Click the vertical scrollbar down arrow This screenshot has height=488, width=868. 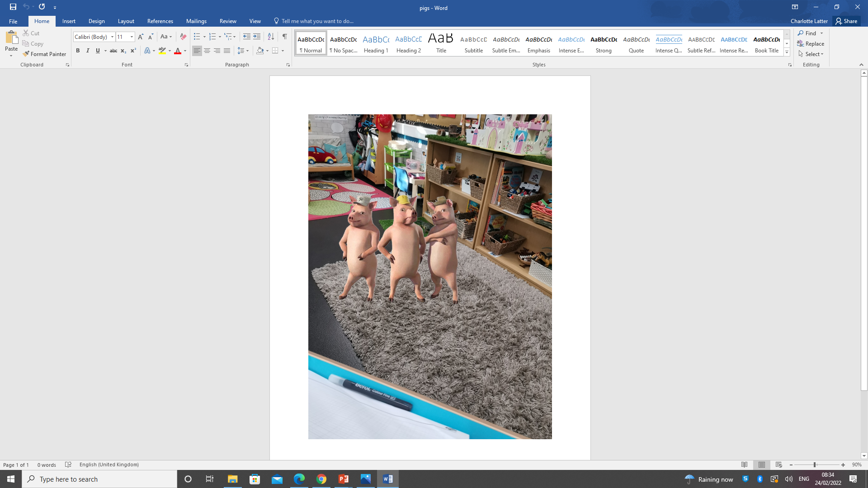[x=864, y=456]
